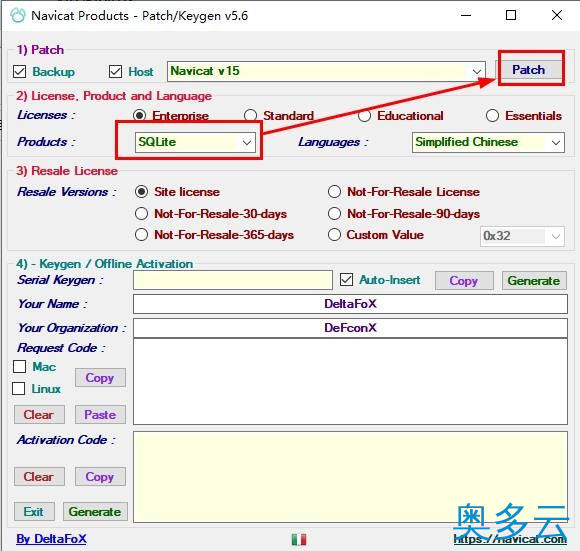Viewport: 580px width, 551px height.
Task: Open the Languages dropdown showing Simplified Chinese
Action: [x=488, y=142]
